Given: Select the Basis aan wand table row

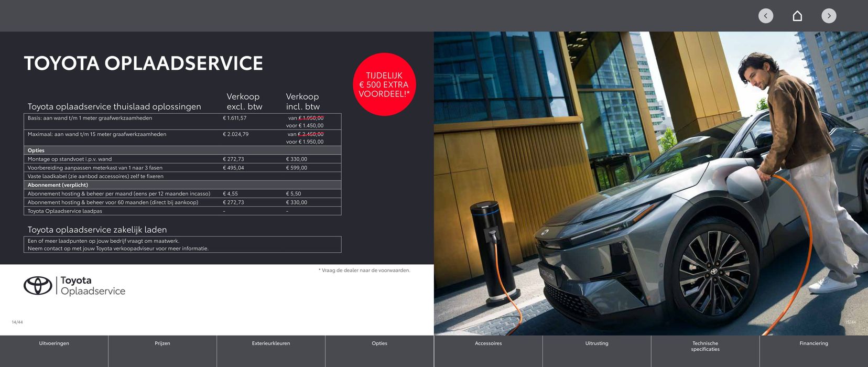Looking at the screenshot, I should click(x=182, y=122).
